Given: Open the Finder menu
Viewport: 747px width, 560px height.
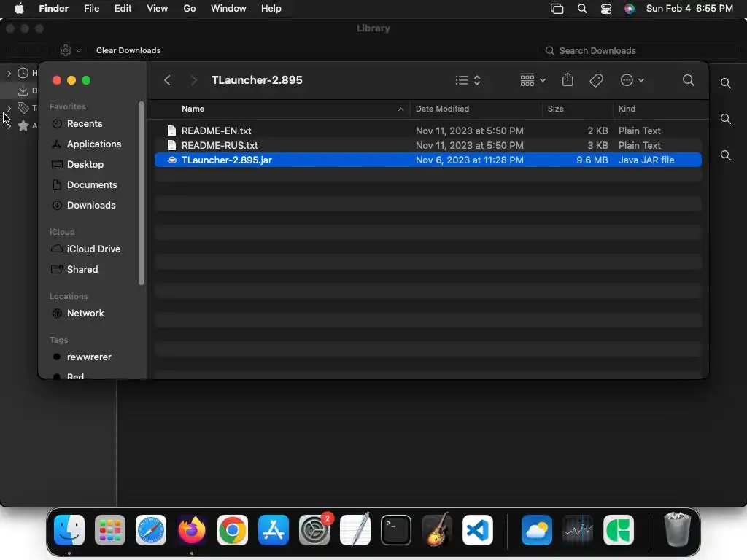Looking at the screenshot, I should click(x=53, y=9).
